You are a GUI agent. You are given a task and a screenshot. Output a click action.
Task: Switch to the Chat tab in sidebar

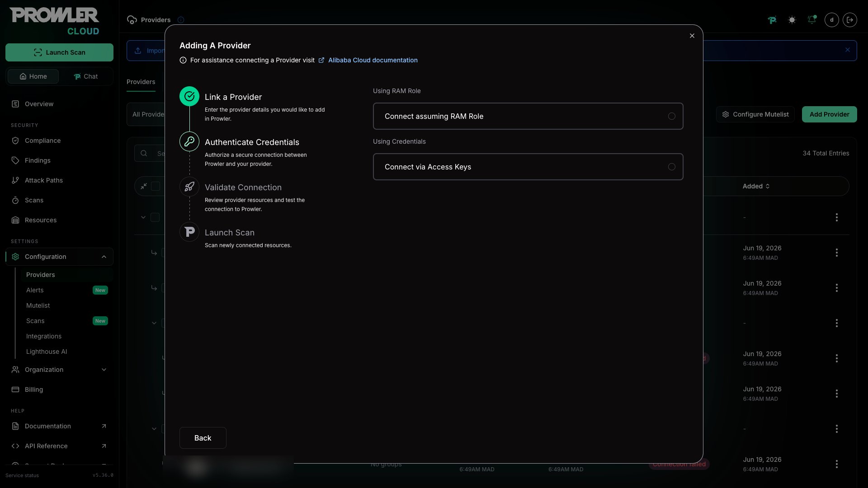click(x=85, y=76)
